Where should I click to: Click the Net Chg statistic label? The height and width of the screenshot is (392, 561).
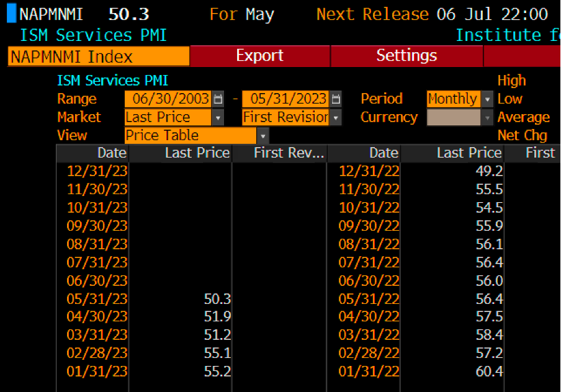(x=523, y=136)
